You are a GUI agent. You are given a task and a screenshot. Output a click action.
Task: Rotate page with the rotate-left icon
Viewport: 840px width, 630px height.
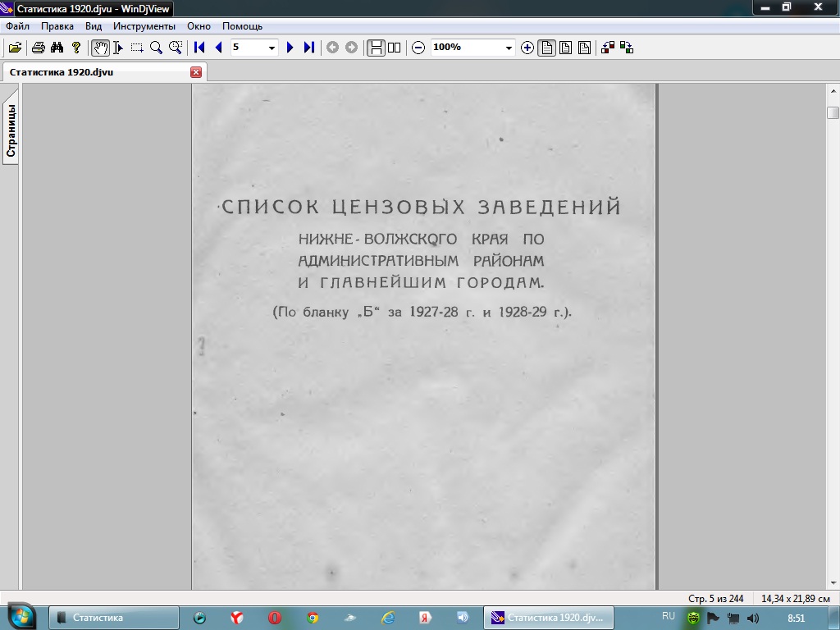point(608,48)
